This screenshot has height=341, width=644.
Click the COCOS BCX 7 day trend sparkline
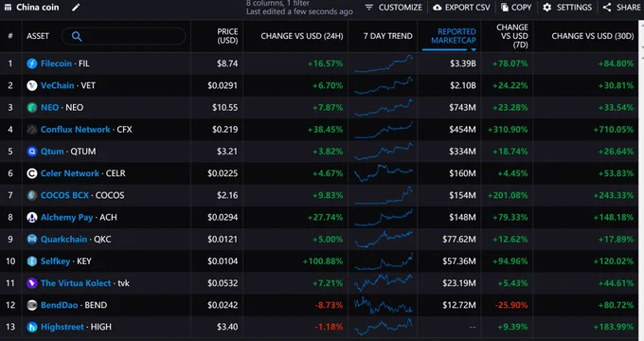(384, 195)
